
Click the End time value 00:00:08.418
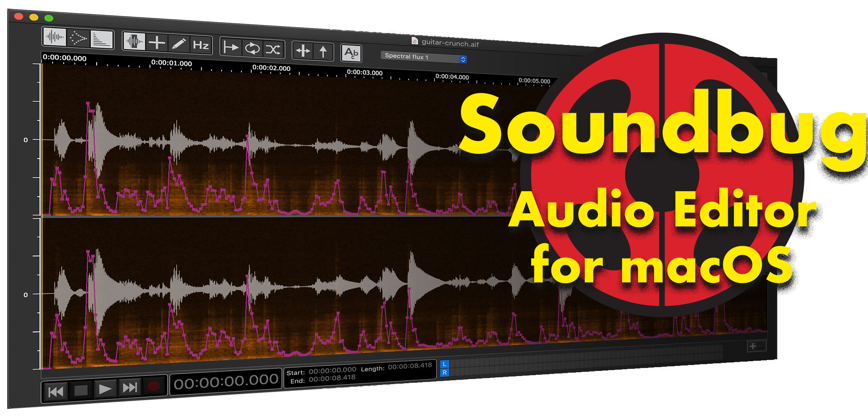point(332,379)
